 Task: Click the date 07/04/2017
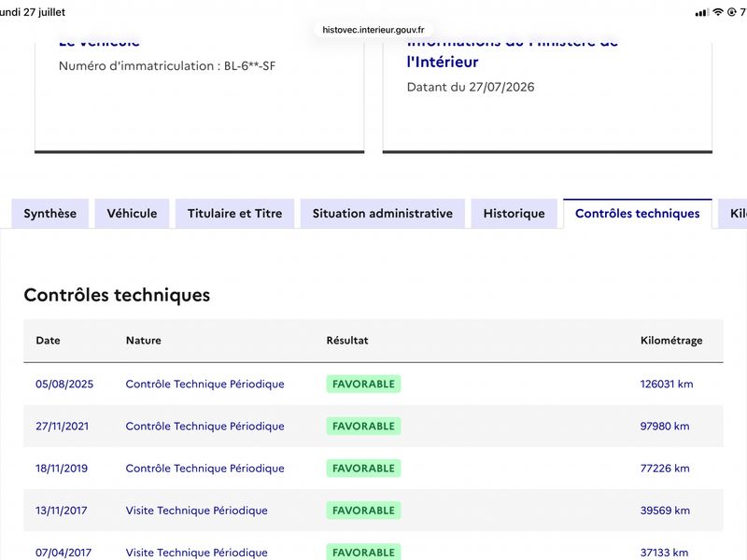coord(63,553)
